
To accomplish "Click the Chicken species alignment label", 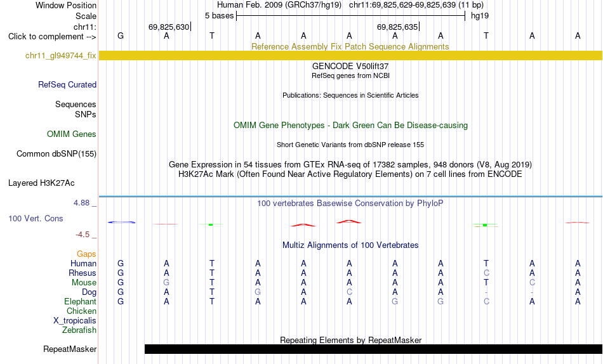I will click(81, 311).
